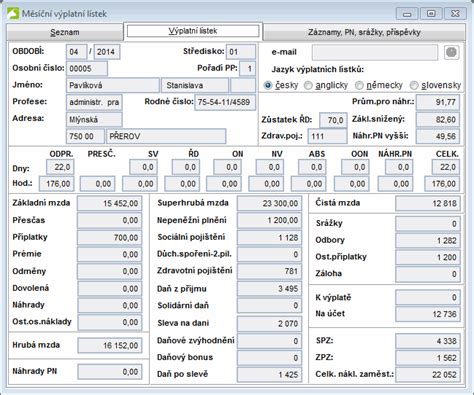
Task: Select anglicky payslip language
Action: point(308,85)
